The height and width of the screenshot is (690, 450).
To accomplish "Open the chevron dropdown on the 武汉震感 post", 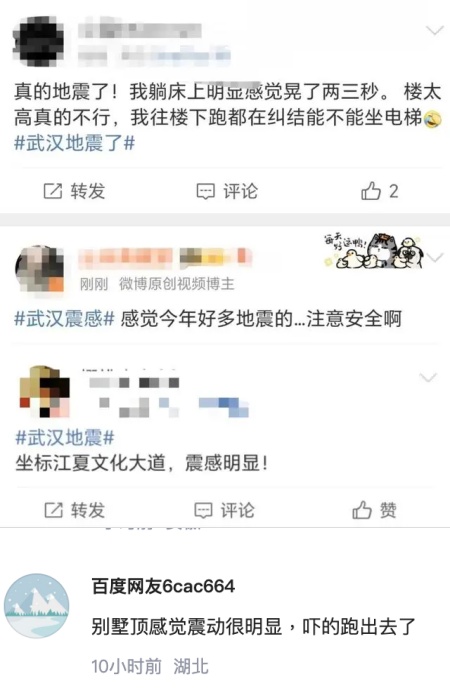I will click(x=435, y=257).
